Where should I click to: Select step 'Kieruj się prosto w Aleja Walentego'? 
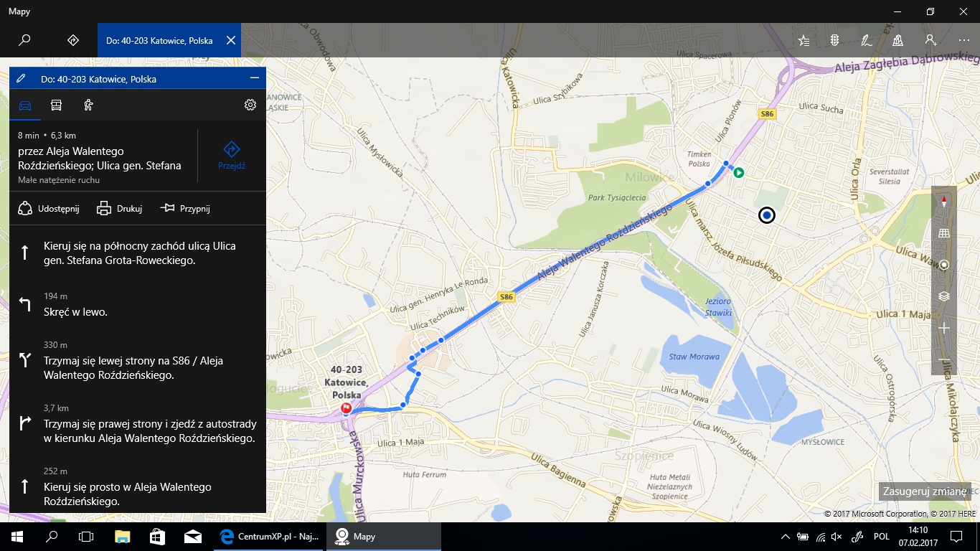pyautogui.click(x=138, y=487)
